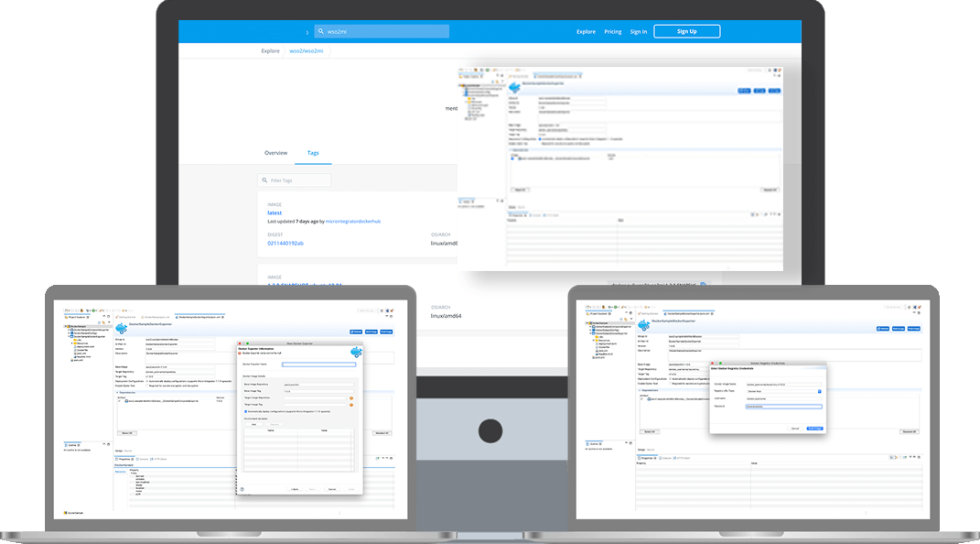Screen dimensions: 980x544
Task: Click the help icon in New Docker Exporter dialog
Action: (x=242, y=489)
